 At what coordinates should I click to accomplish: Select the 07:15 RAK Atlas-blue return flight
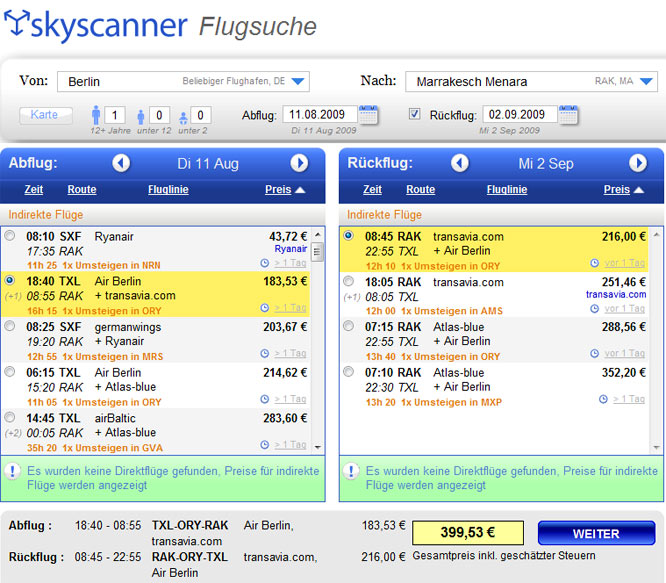click(348, 326)
